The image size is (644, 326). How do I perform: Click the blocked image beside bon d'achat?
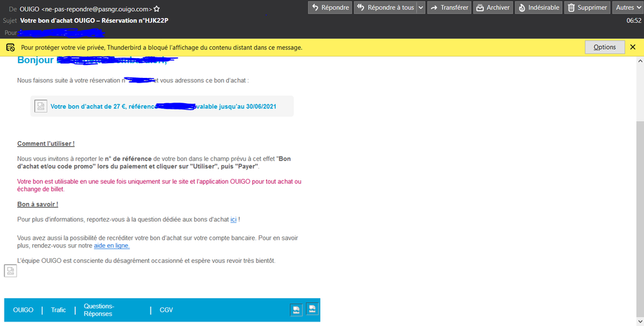pos(41,106)
